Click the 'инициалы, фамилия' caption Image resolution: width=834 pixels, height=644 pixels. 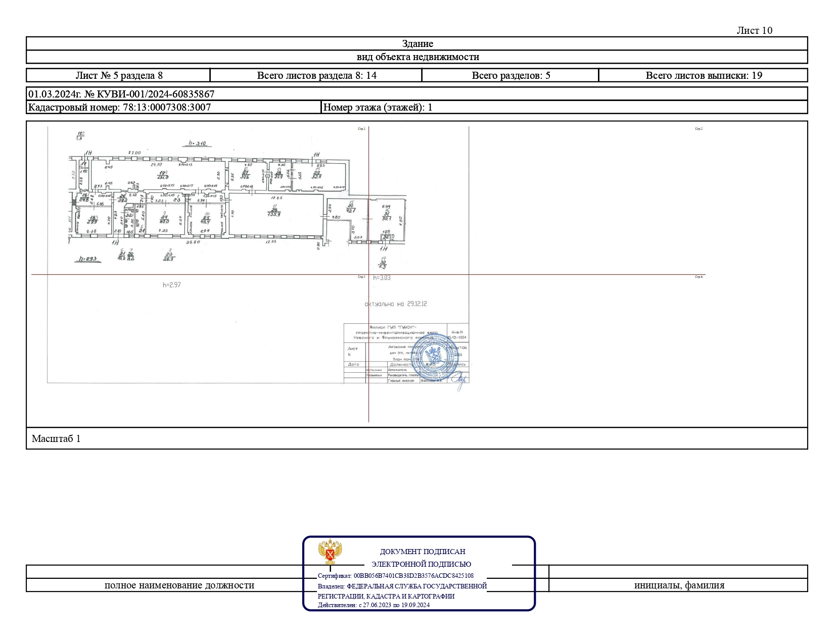pyautogui.click(x=679, y=585)
